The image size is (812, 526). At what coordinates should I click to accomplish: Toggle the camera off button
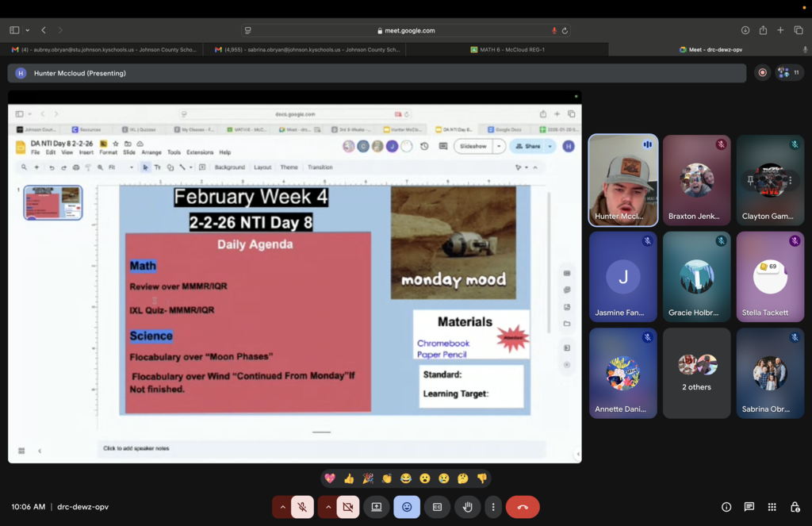coord(347,507)
